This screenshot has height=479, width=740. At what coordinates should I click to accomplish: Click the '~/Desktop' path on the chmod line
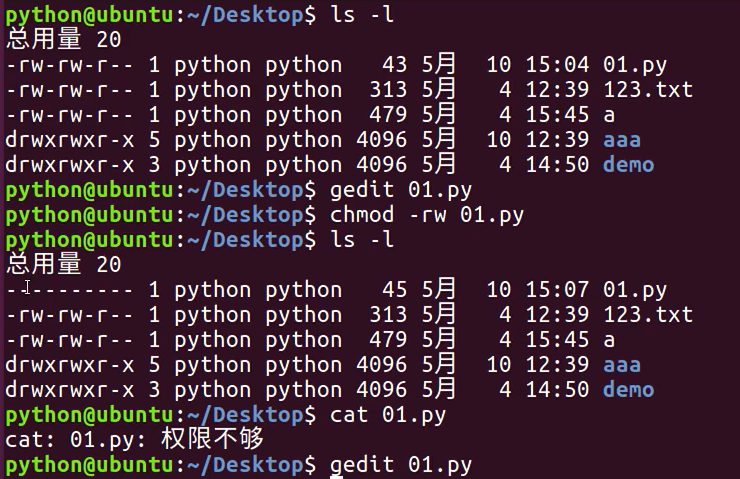pyautogui.click(x=245, y=216)
